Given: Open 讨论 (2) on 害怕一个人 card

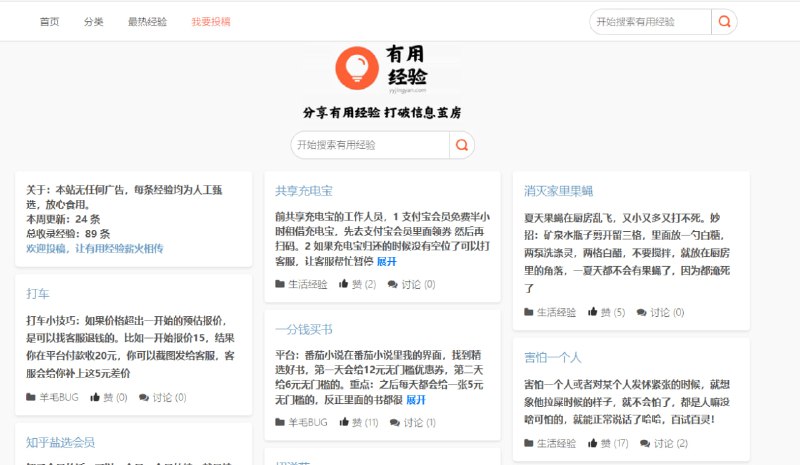Looking at the screenshot, I should coord(671,444).
